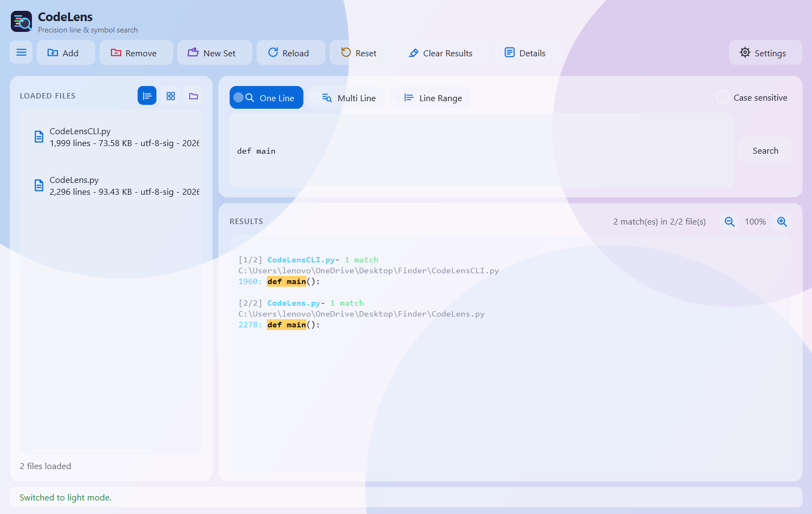This screenshot has width=812, height=514.
Task: Click the CodeLens.py result heading
Action: 294,303
